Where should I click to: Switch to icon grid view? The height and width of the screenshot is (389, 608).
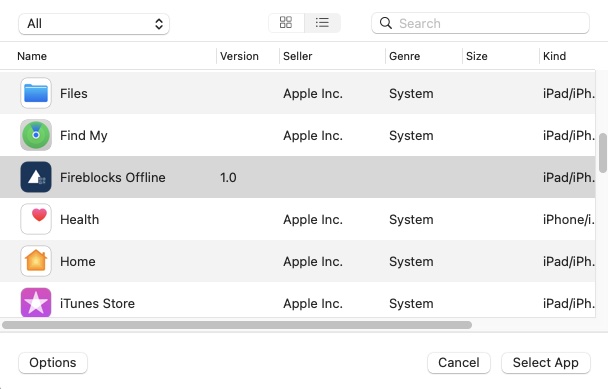(286, 23)
